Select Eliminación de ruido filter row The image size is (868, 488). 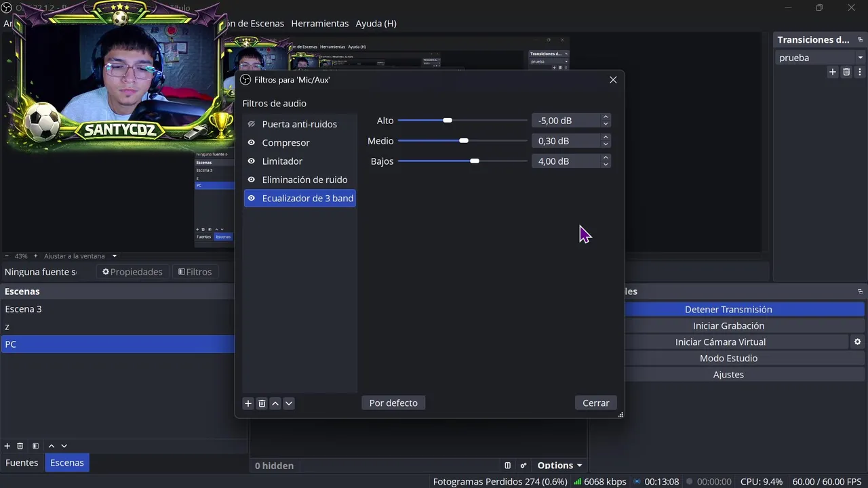coord(300,180)
